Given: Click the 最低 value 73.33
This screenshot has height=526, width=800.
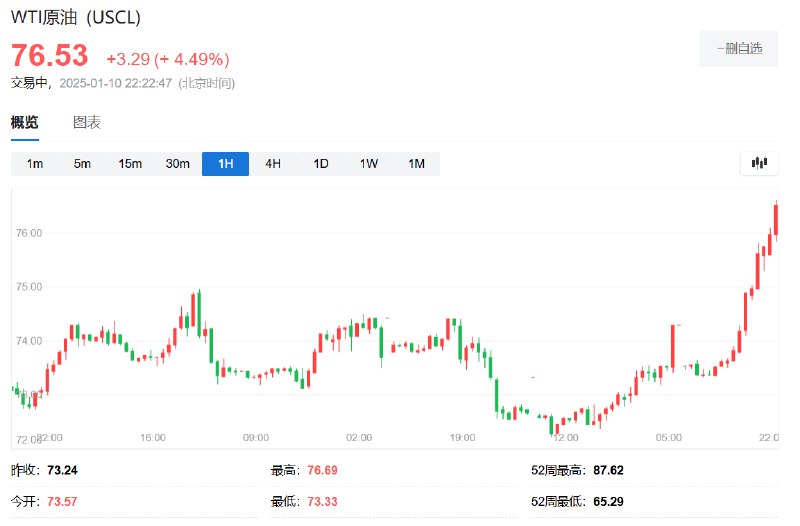Looking at the screenshot, I should 322,502.
